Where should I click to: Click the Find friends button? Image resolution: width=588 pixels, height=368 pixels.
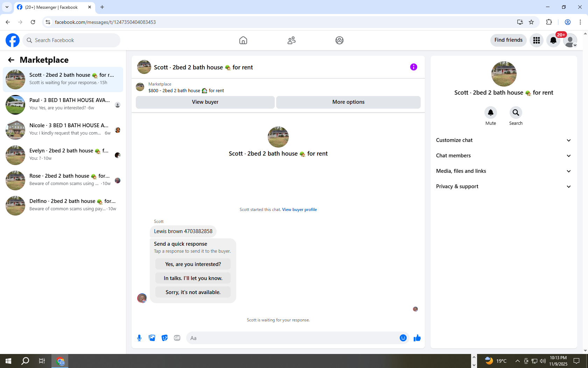coord(508,40)
